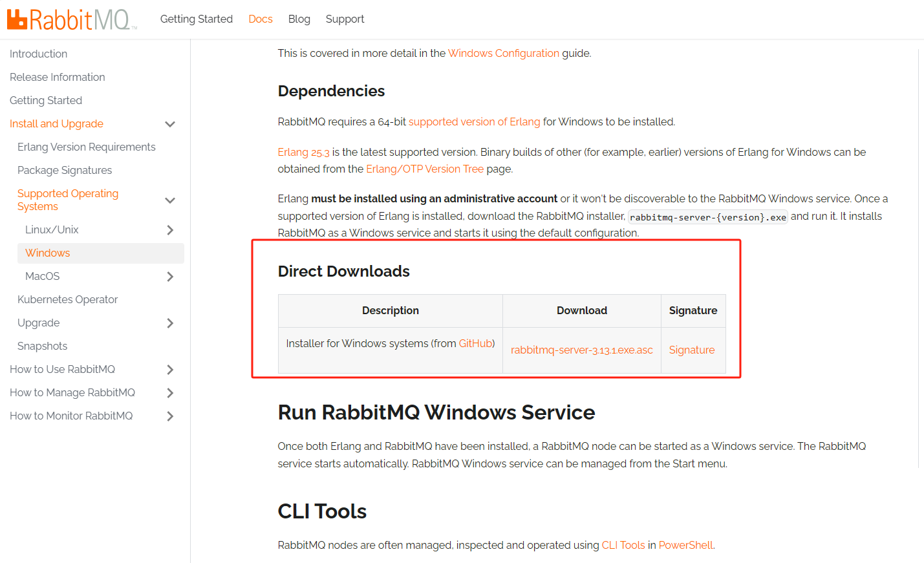
Task: Open Package Signatures in sidebar
Action: click(x=65, y=170)
